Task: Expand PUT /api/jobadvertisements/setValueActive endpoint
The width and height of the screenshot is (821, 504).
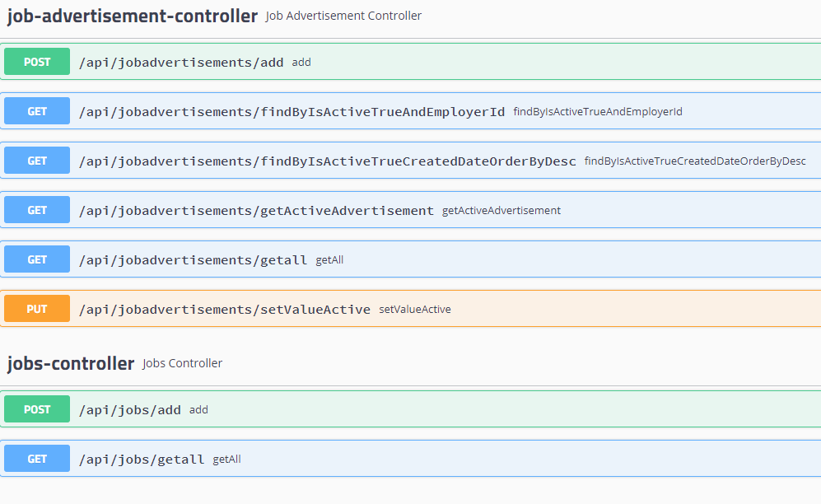Action: coord(410,309)
